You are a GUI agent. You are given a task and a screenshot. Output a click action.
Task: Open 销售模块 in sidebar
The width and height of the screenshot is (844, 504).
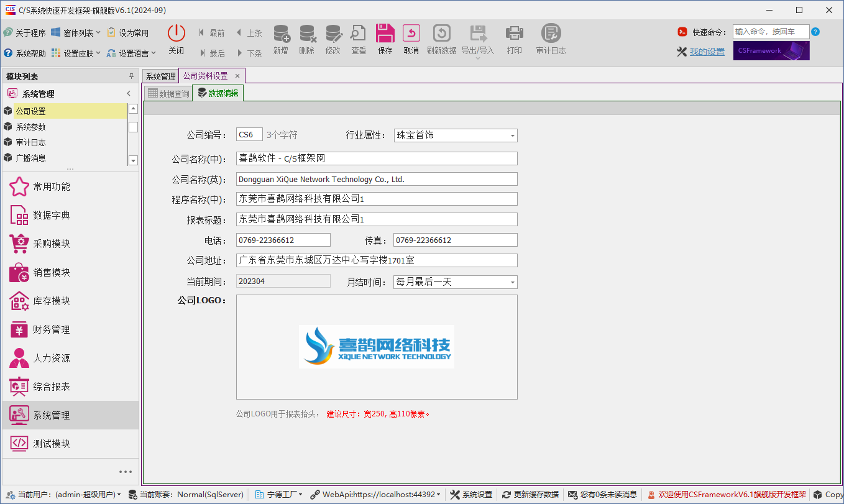pyautogui.click(x=71, y=272)
